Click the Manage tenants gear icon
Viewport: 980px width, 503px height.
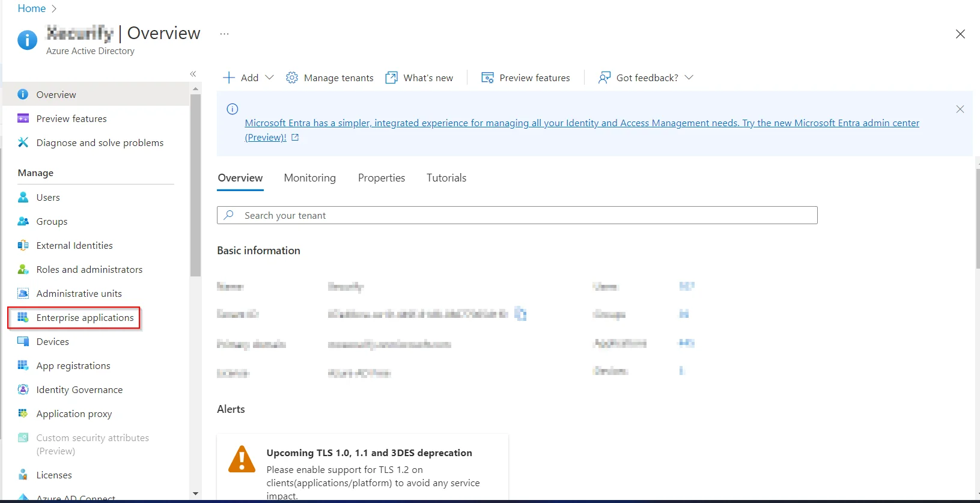pos(292,78)
